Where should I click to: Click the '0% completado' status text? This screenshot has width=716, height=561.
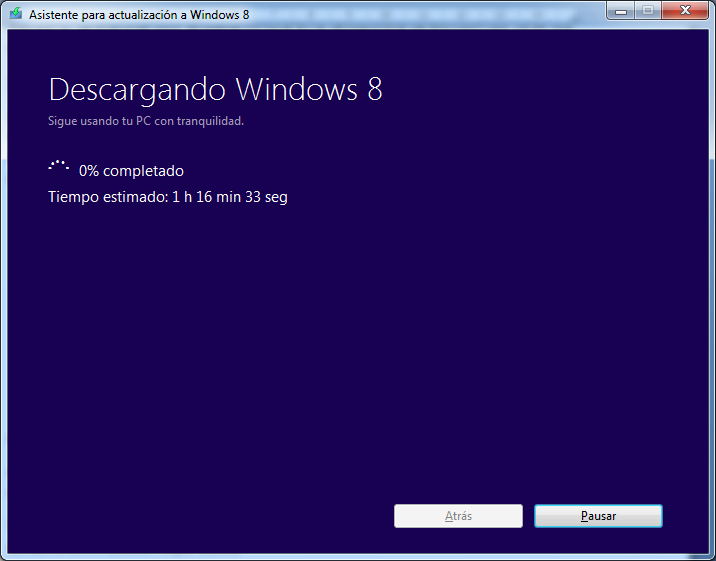[x=131, y=171]
